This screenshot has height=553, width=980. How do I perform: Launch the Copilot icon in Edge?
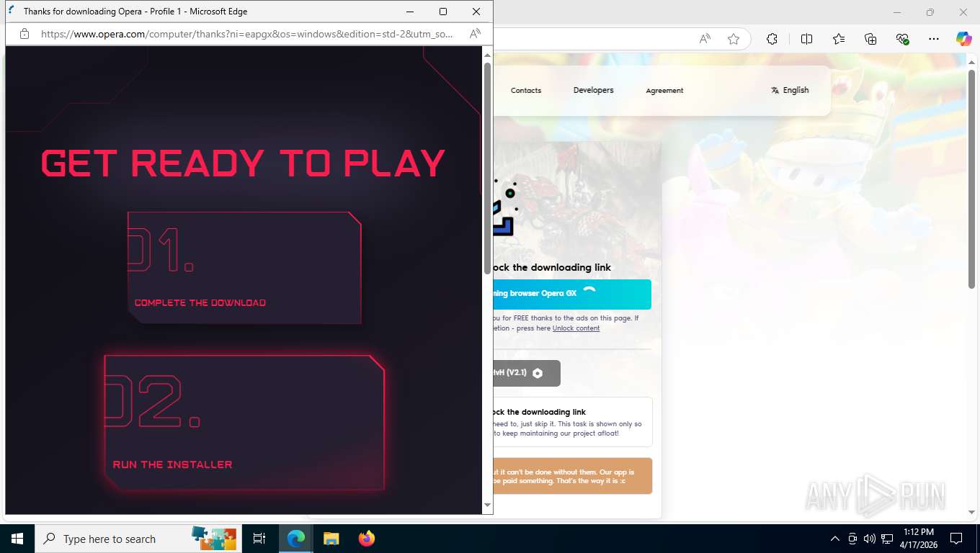963,40
